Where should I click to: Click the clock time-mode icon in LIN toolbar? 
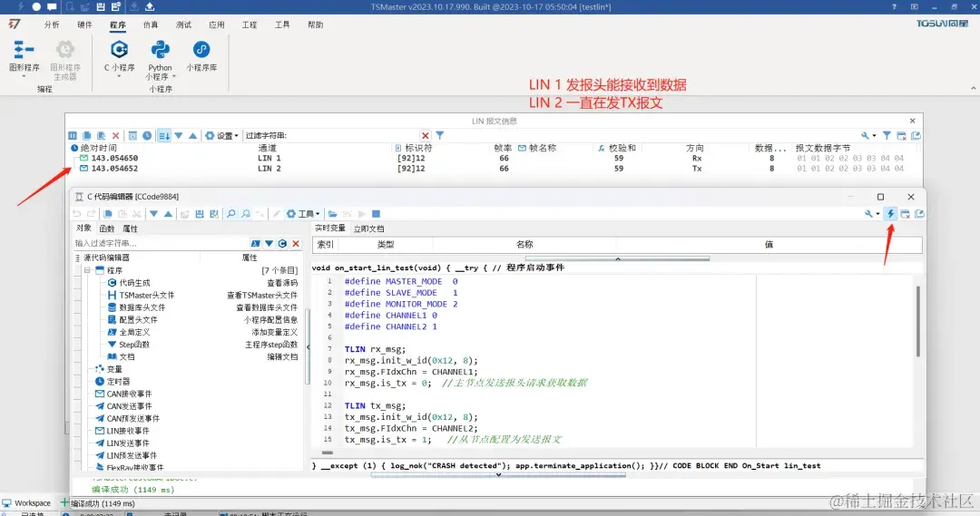(147, 135)
